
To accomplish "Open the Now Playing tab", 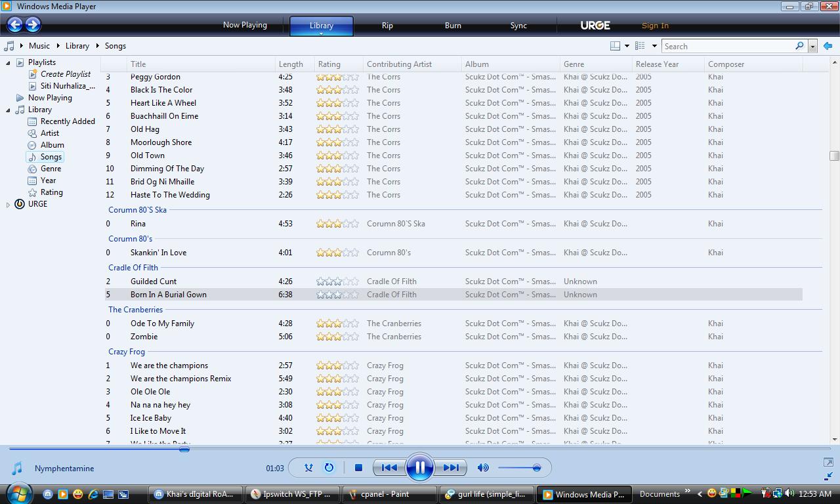I will (x=245, y=25).
